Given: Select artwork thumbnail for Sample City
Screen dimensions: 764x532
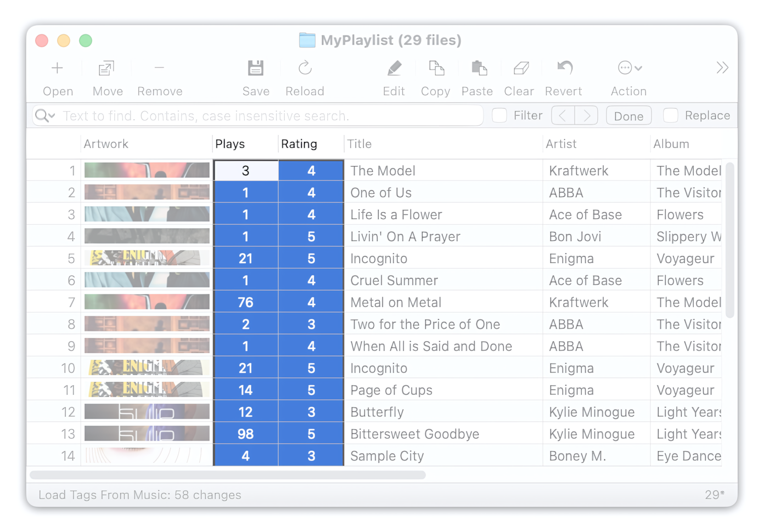Looking at the screenshot, I should [147, 456].
